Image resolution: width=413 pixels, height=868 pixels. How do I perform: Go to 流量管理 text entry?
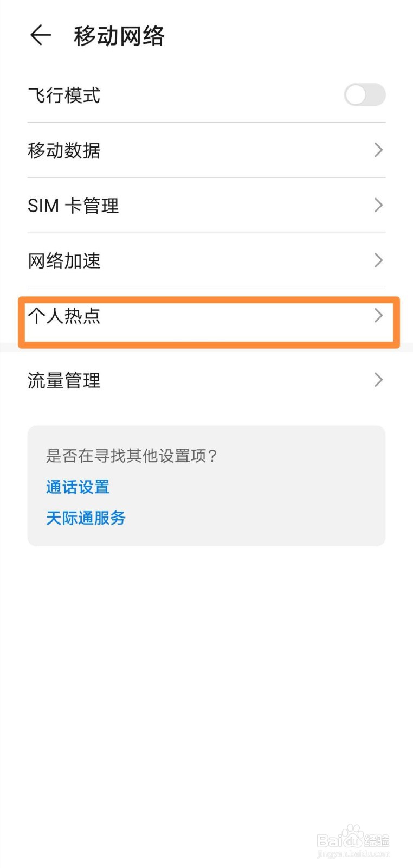[x=64, y=380]
